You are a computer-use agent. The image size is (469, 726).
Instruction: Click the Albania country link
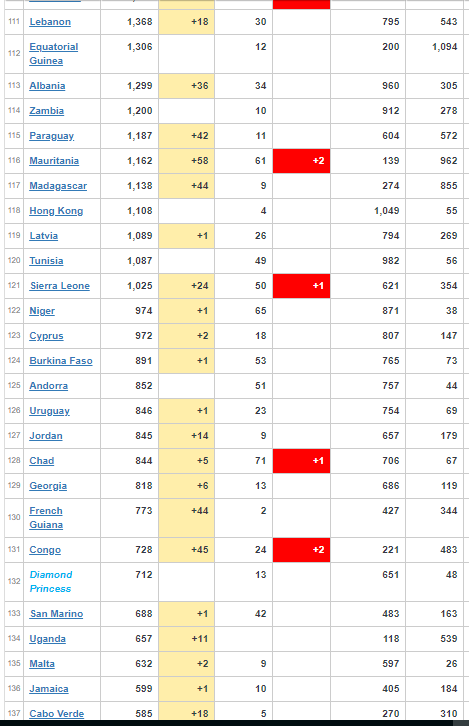(47, 86)
